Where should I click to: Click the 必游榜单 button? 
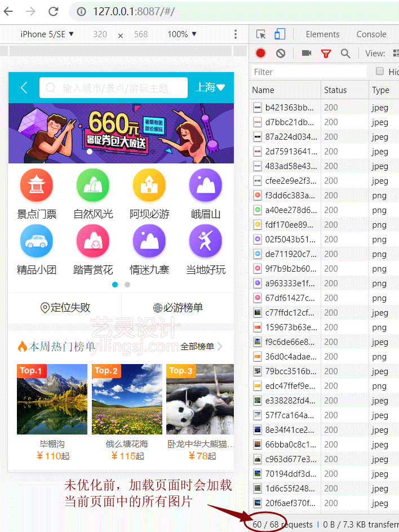[178, 307]
